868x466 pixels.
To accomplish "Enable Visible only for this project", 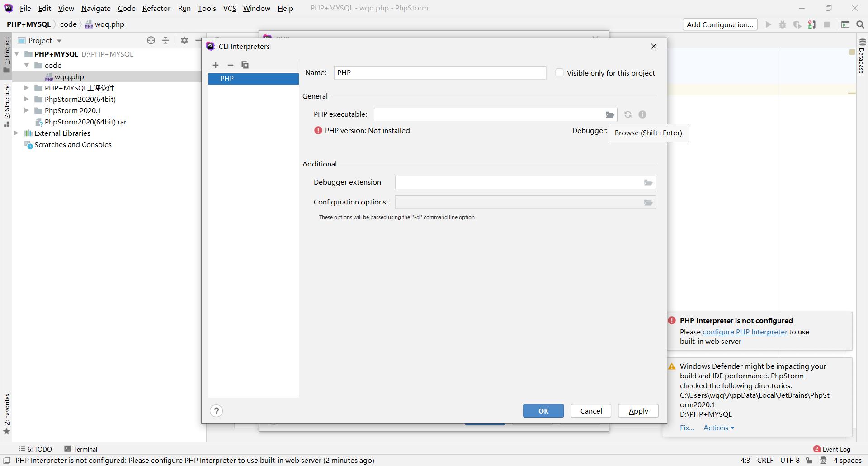I will tap(560, 73).
